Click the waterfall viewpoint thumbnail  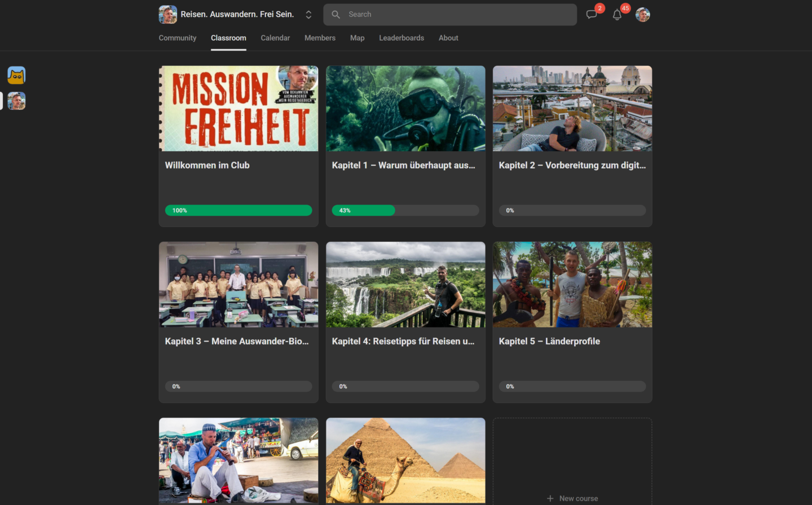(x=405, y=285)
